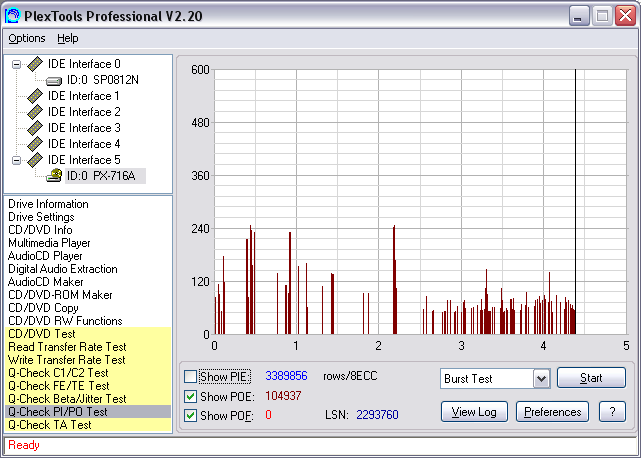641x458 pixels.
Task: Click the IDE Interface 1 chip icon
Action: point(35,96)
